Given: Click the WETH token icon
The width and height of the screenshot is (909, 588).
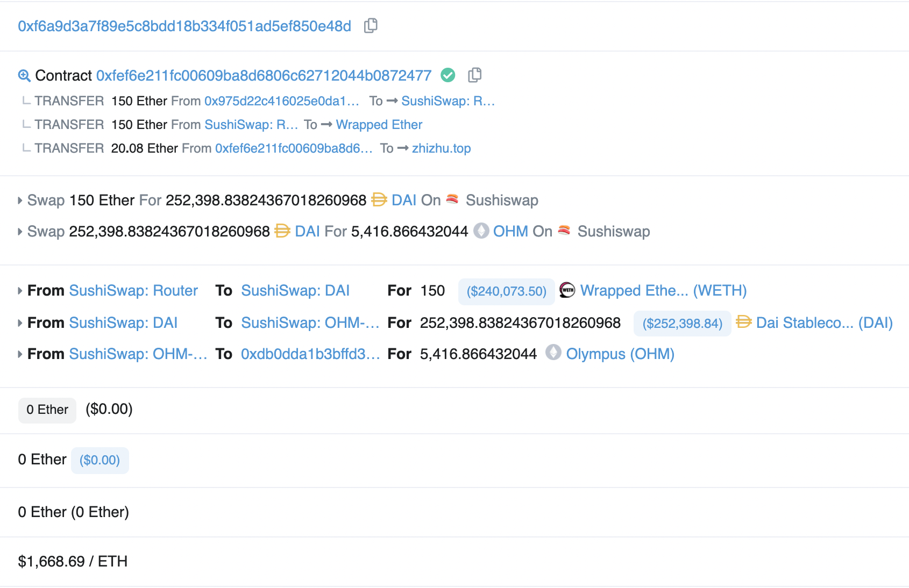Looking at the screenshot, I should click(x=567, y=290).
